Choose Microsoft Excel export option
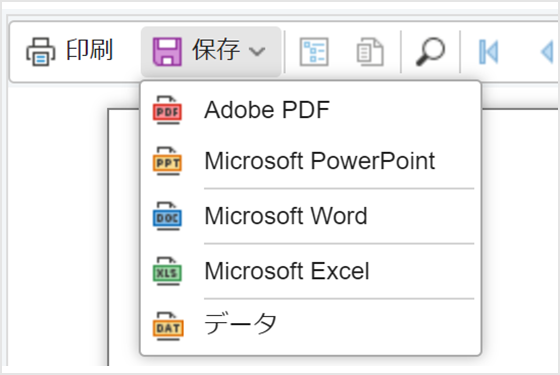This screenshot has width=560, height=375. [x=311, y=271]
